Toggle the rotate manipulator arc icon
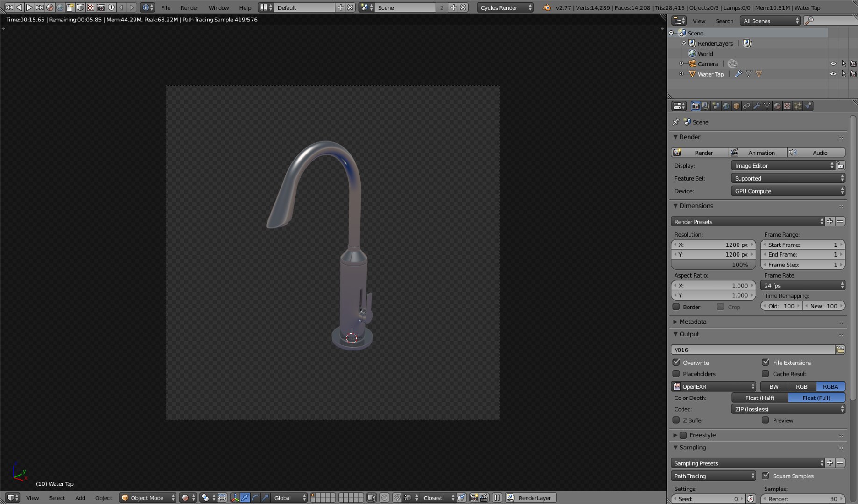Viewport: 858px width, 504px height. 255,498
